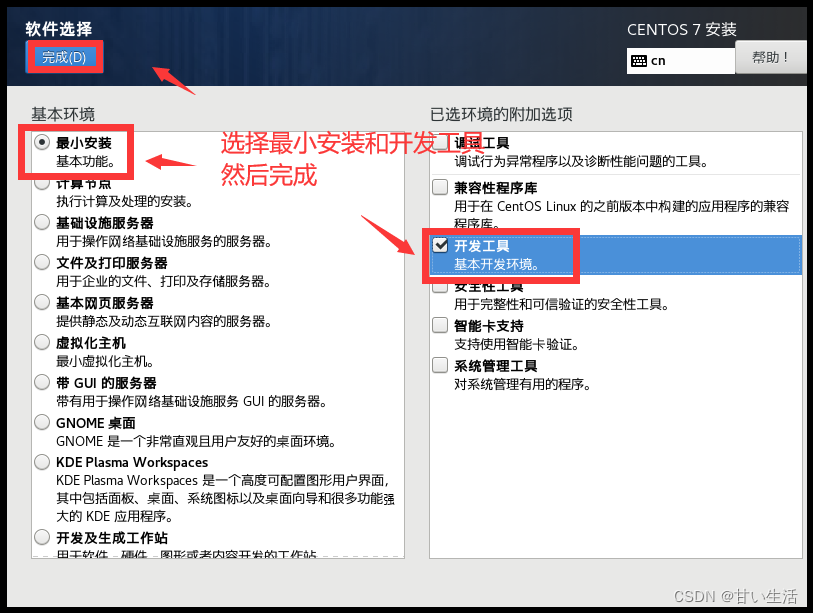This screenshot has height=613, width=813.
Task: Select the GNOME 桌面 radio button
Action: pyautogui.click(x=42, y=422)
